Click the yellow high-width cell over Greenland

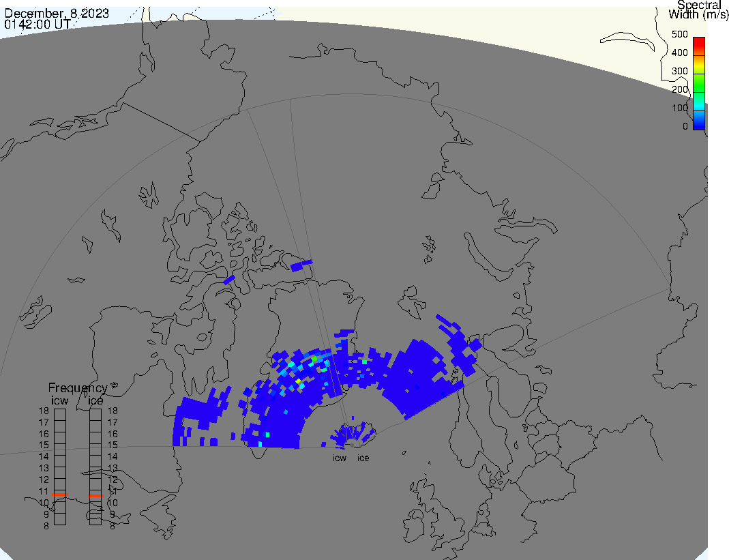pos(298,381)
